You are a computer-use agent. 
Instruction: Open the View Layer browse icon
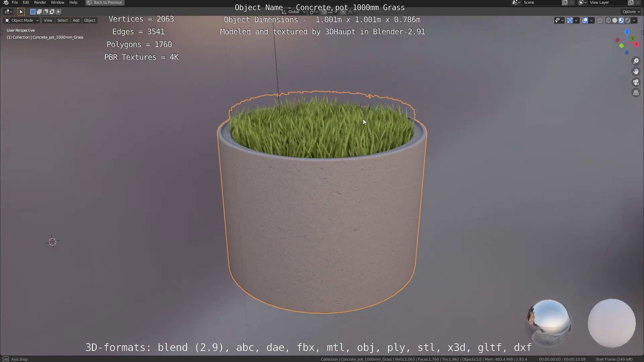click(x=583, y=2)
